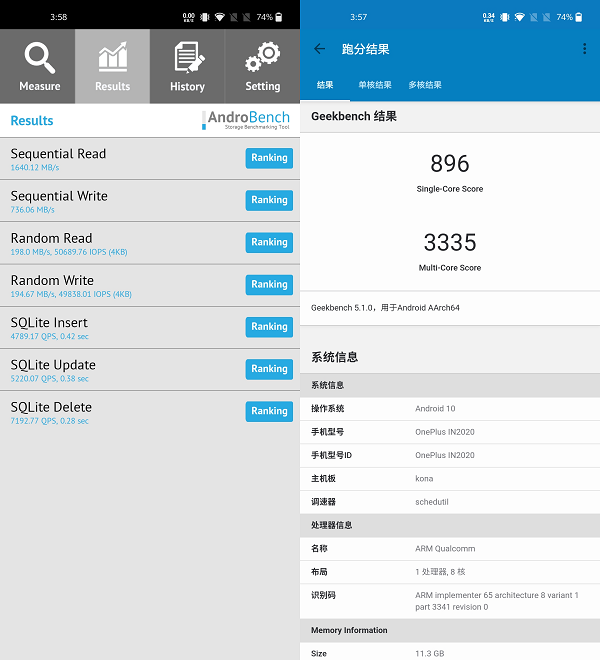600x660 pixels.
Task: Click Ranking button for Sequential Read
Action: point(269,158)
